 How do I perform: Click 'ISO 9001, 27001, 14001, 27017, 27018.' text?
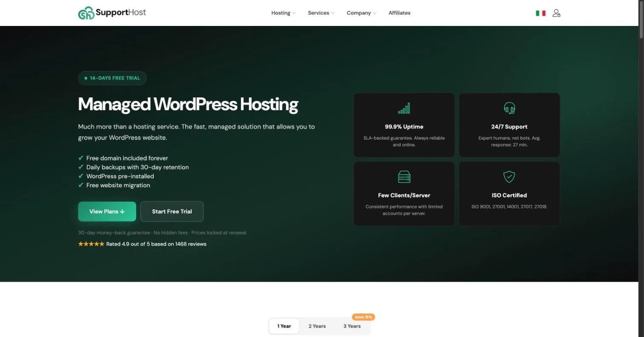[509, 207]
